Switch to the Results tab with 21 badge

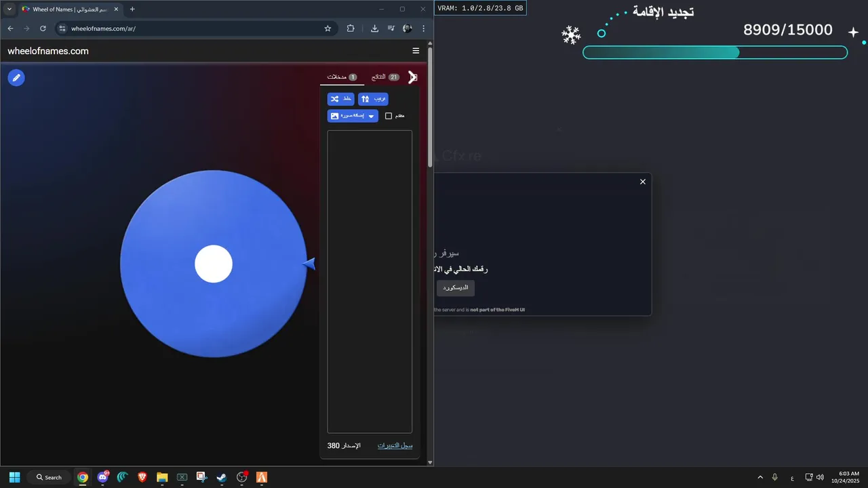[385, 77]
